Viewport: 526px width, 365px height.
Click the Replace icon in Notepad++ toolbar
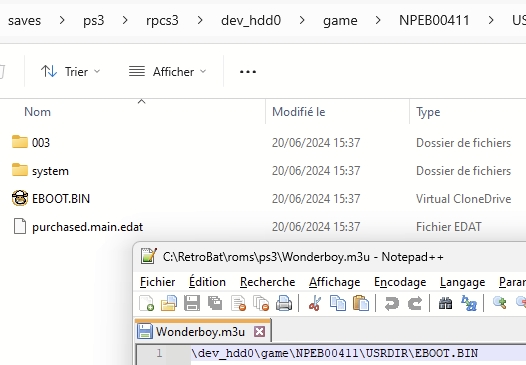[469, 303]
